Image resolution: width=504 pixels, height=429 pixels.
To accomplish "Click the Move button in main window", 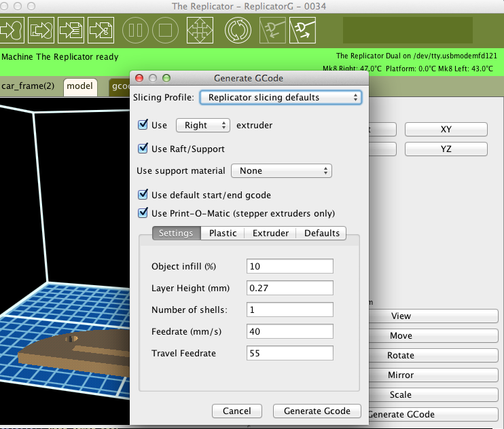I will click(x=433, y=335).
